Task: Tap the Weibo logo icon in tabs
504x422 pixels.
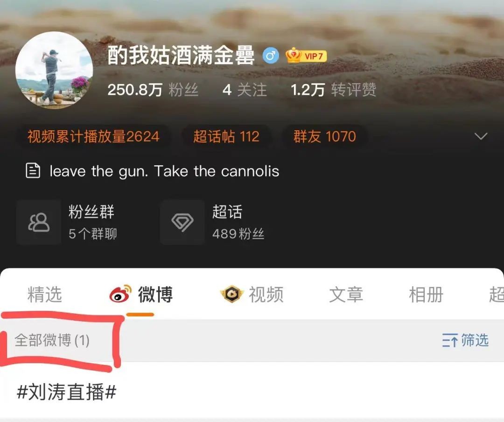Action: pos(121,294)
